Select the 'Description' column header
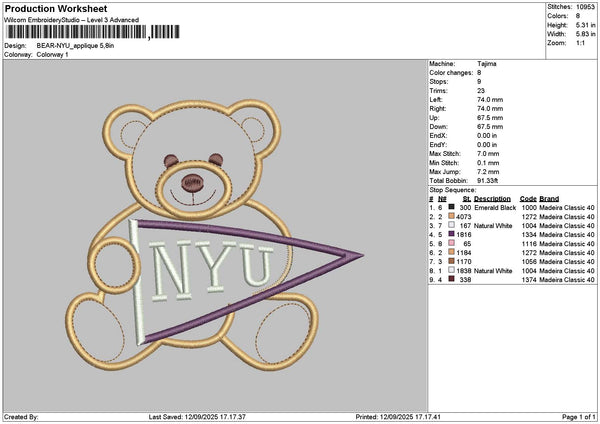The image size is (600, 424). tap(492, 199)
